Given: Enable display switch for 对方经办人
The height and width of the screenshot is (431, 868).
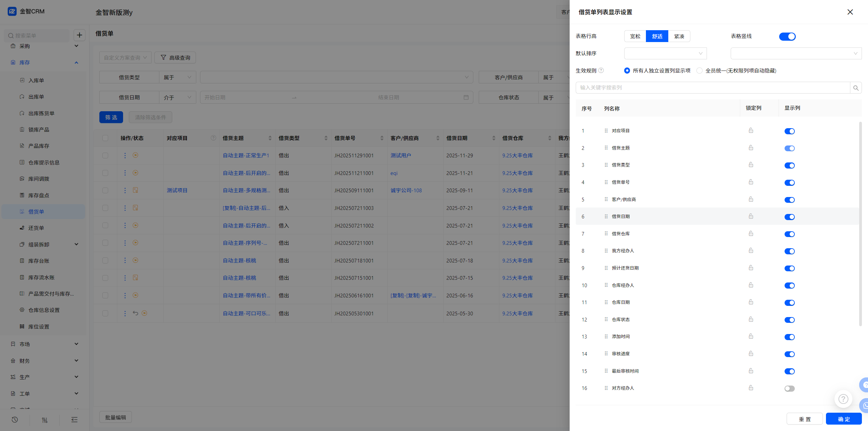Looking at the screenshot, I should (x=789, y=389).
